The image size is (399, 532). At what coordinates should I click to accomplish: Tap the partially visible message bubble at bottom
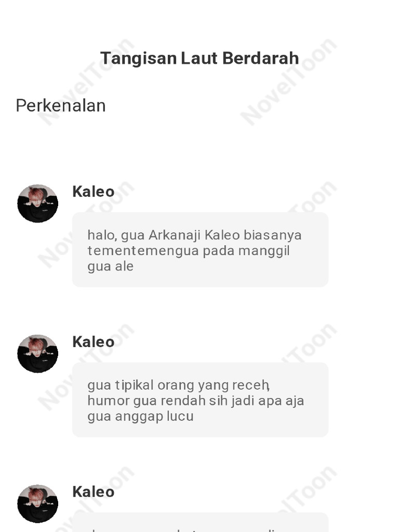click(200, 522)
